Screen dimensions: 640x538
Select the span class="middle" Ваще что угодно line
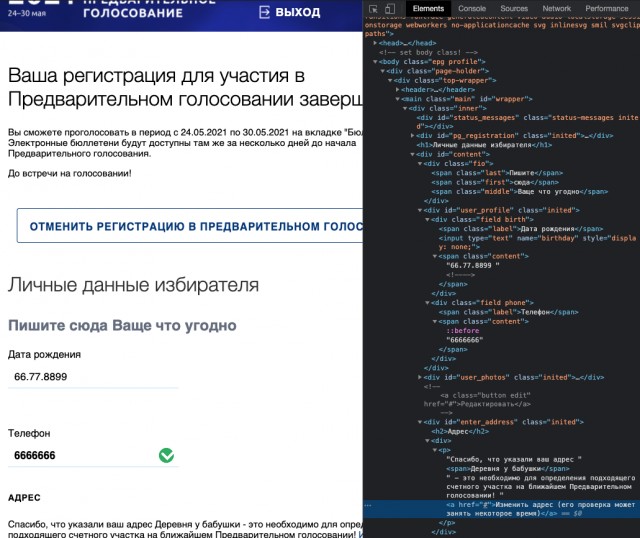(x=520, y=192)
